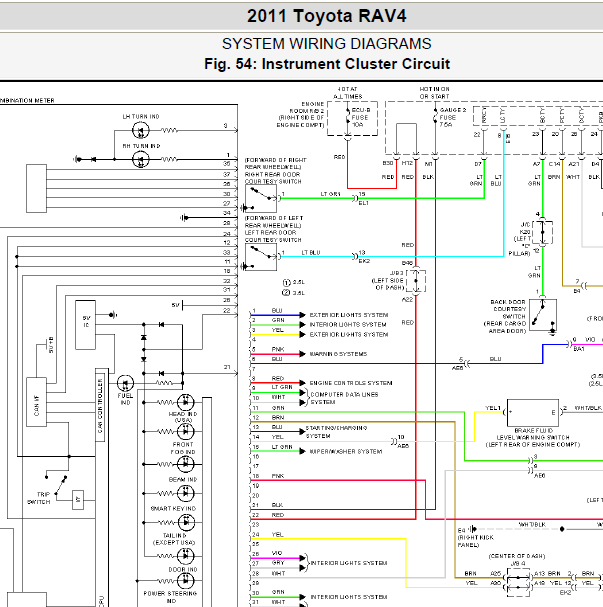Click the J/C K20 junction connector symbol
This screenshot has height=607, width=603.
543,232
